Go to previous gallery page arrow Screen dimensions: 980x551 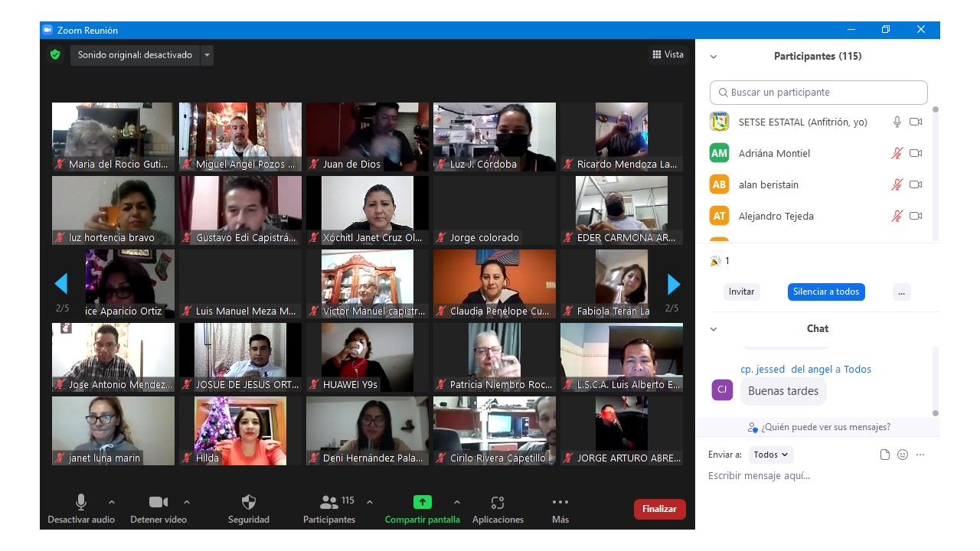61,284
